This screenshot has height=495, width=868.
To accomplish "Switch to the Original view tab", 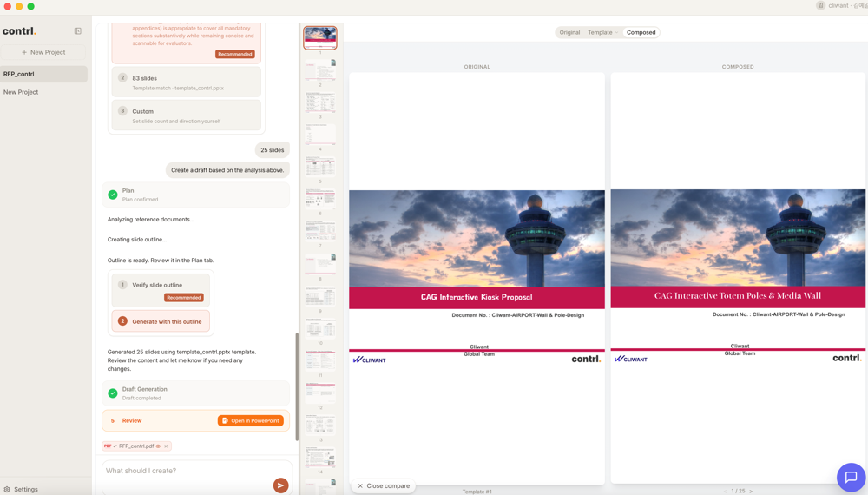I will click(x=569, y=32).
